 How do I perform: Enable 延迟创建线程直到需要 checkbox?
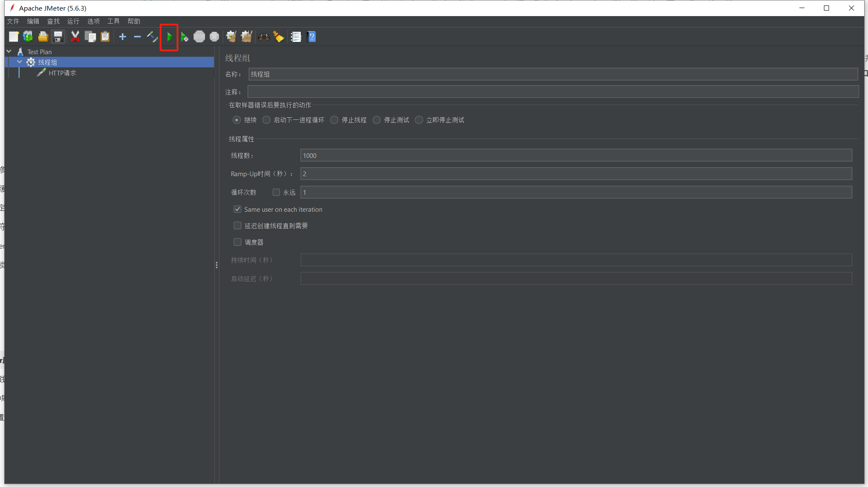point(238,226)
